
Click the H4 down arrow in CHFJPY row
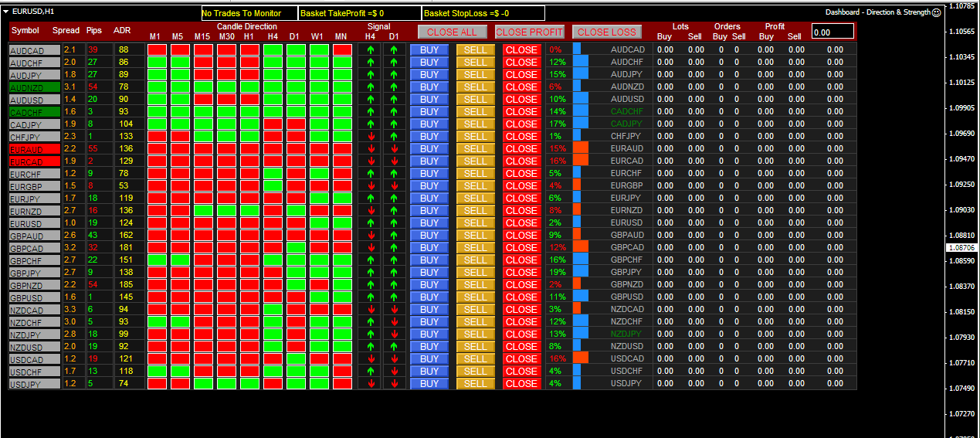[x=371, y=136]
